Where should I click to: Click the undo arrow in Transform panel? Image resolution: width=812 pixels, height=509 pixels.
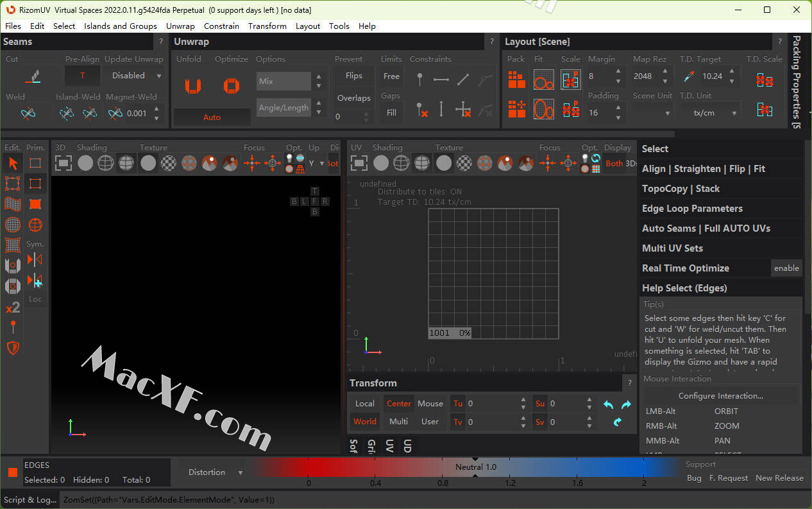(x=609, y=404)
